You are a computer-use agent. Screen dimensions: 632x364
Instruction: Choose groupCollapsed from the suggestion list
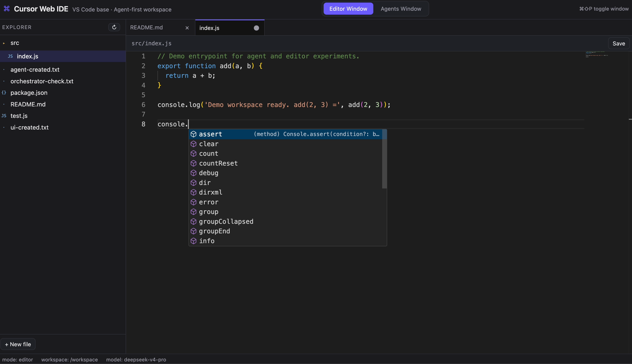tap(286, 222)
